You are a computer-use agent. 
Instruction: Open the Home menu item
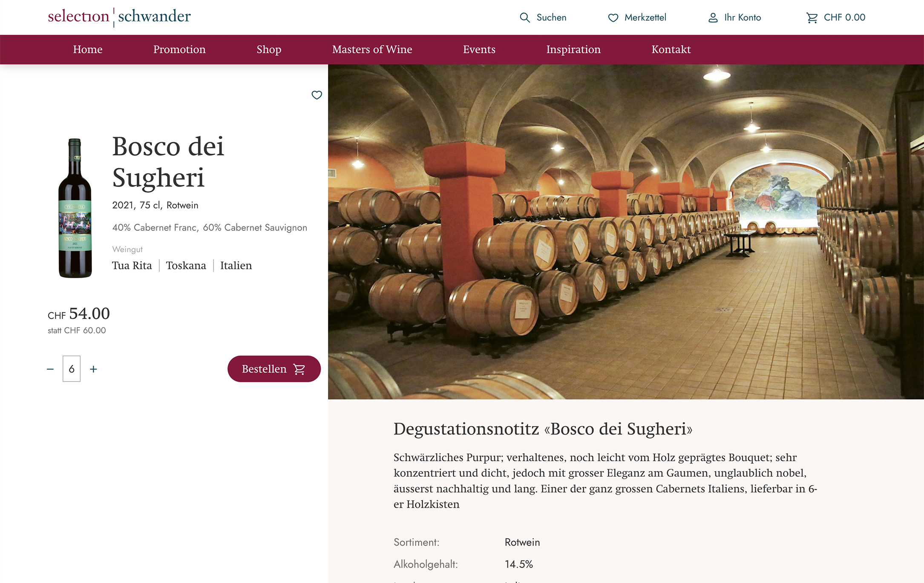pos(88,49)
